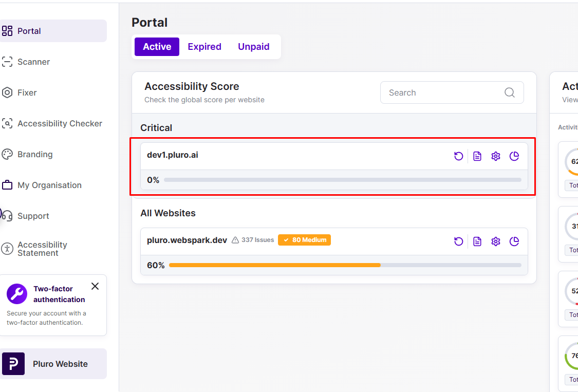View pie chart statistics for dev1.pluro.ai
Screen dimensions: 578x392
(x=514, y=156)
